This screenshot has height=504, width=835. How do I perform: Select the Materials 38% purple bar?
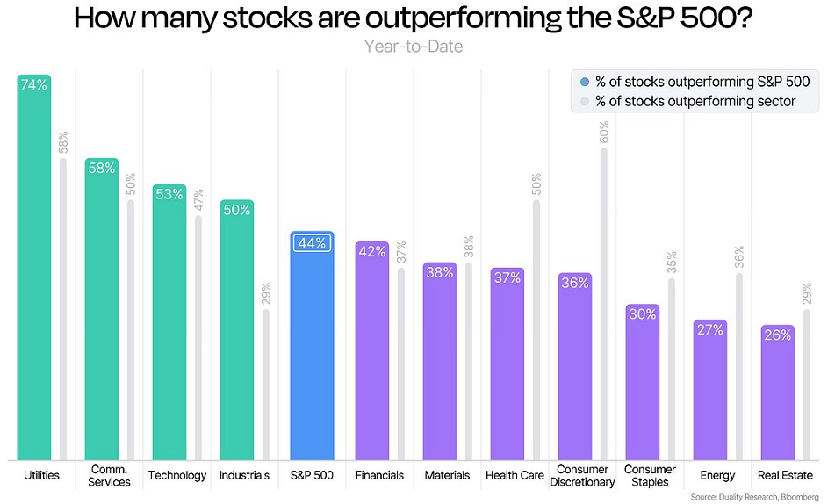[440, 360]
